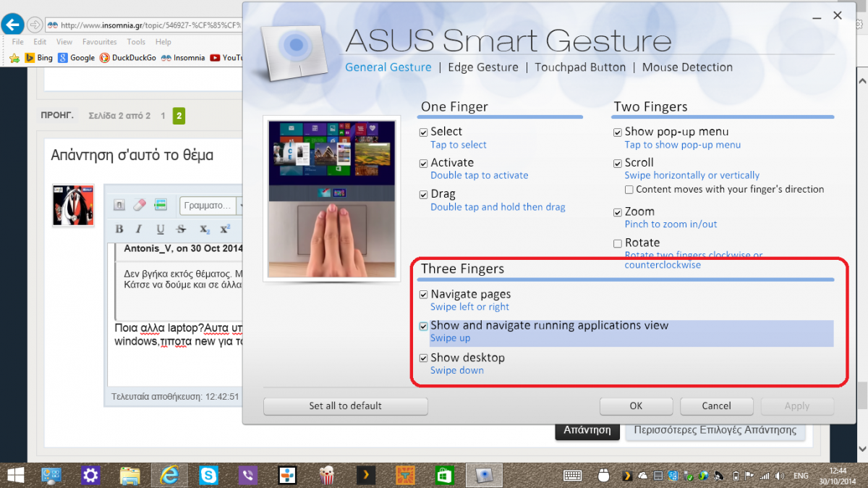Screen dimensions: 868x488
Task: Uncheck the Activate double tap checkbox
Action: 424,164
